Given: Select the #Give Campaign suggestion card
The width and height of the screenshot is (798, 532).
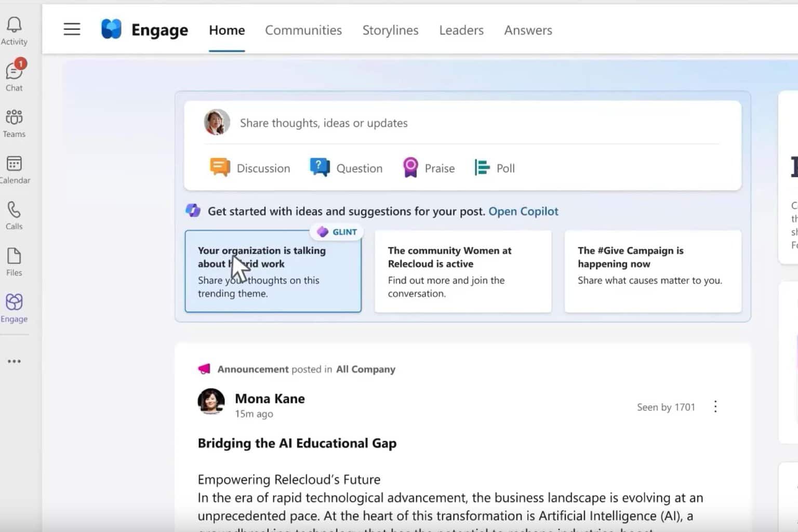Looking at the screenshot, I should pyautogui.click(x=653, y=271).
